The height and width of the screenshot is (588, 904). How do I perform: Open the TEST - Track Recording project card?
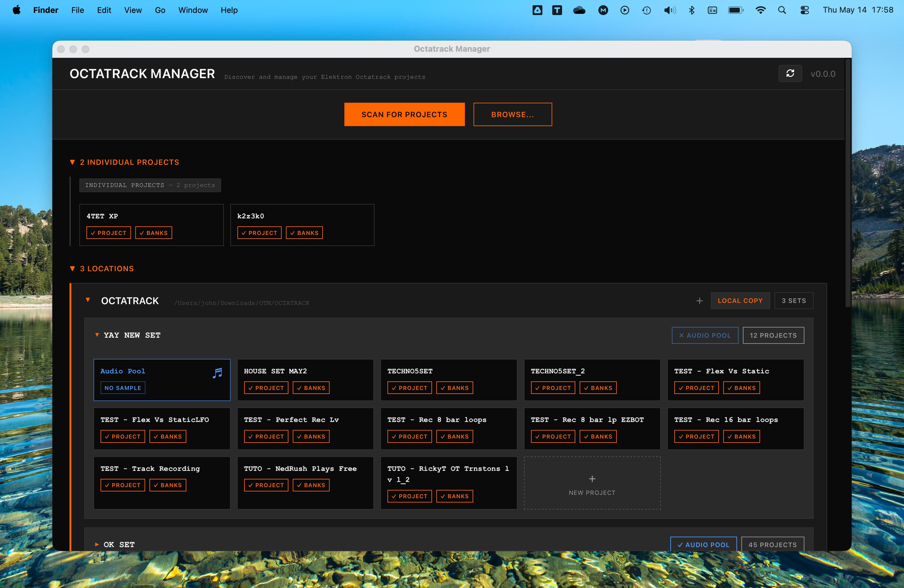(162, 483)
